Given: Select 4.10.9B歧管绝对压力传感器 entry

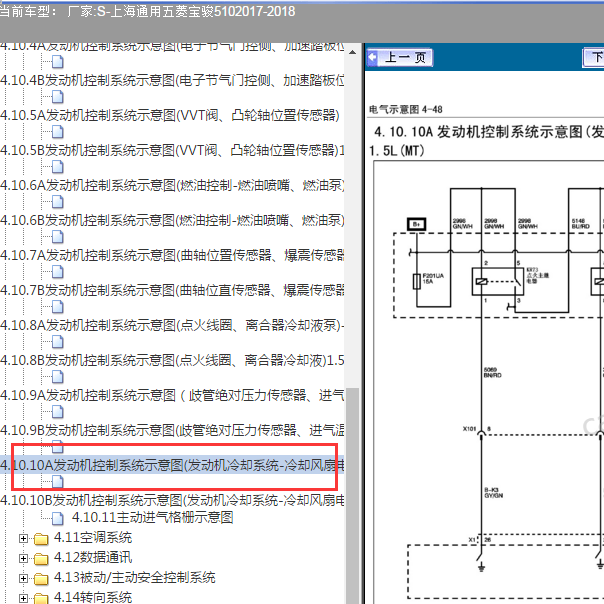Looking at the screenshot, I should click(172, 431).
